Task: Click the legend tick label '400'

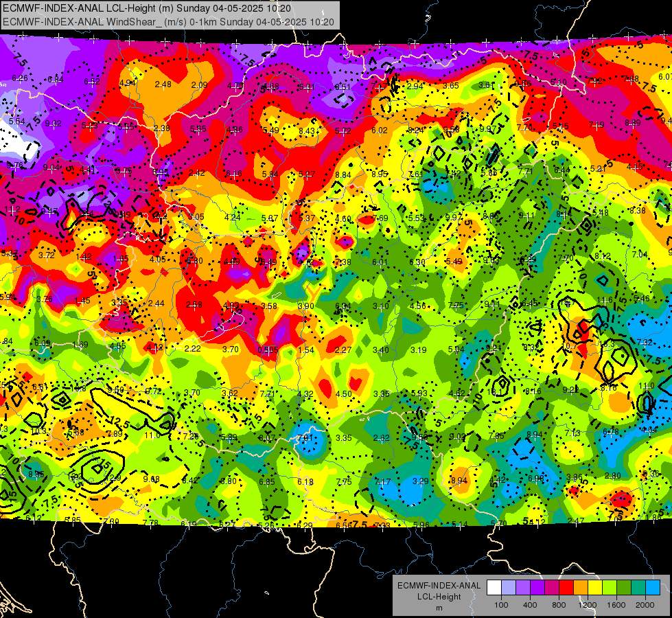Action: point(530,605)
